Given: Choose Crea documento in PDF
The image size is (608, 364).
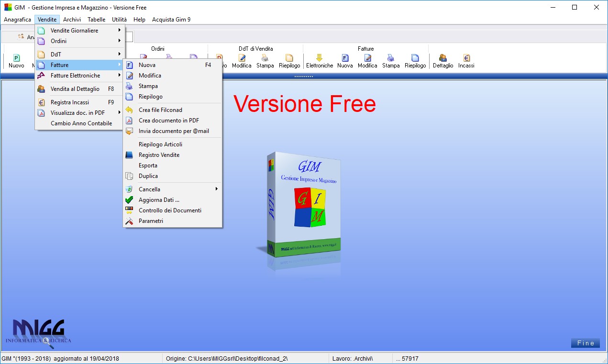Looking at the screenshot, I should click(173, 121).
